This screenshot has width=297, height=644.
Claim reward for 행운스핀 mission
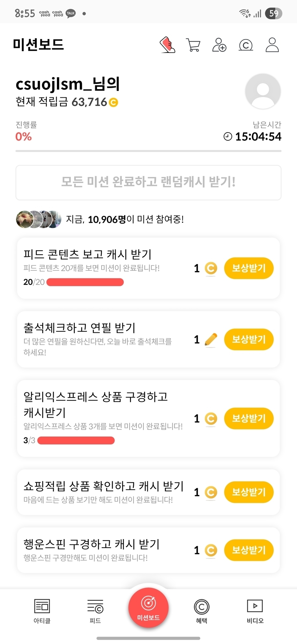(x=249, y=550)
